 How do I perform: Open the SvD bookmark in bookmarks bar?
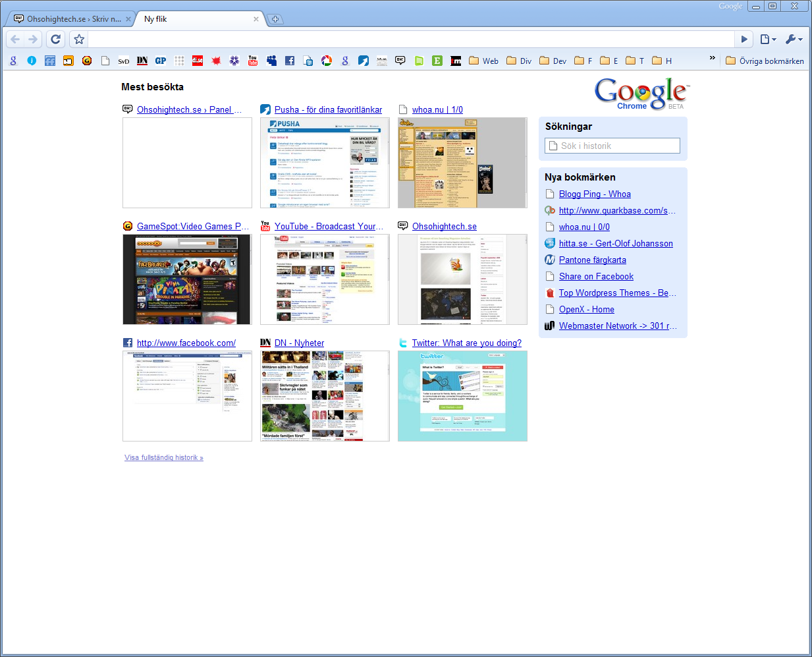click(x=123, y=61)
